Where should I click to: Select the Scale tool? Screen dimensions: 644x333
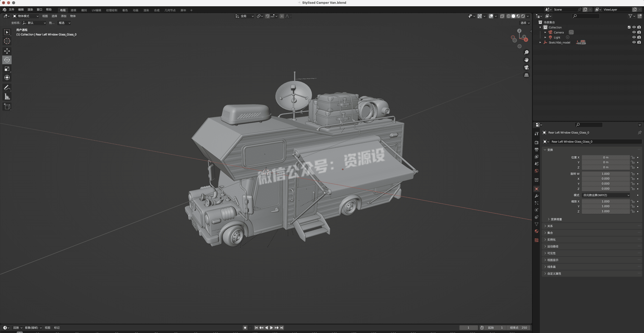coord(7,69)
